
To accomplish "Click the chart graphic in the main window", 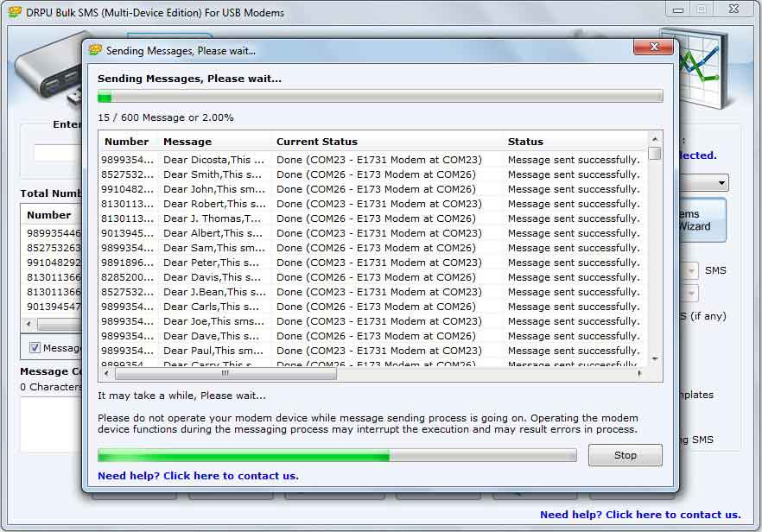I will click(x=698, y=69).
